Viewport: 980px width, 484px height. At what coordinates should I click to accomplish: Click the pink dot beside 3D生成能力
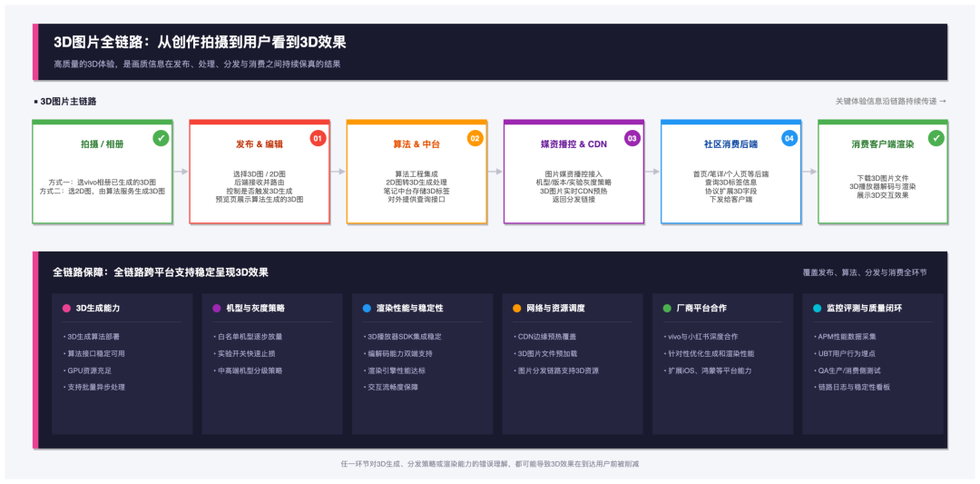[66, 308]
